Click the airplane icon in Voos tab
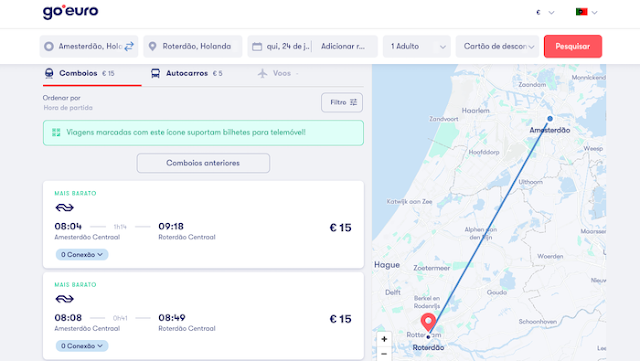 click(x=262, y=74)
